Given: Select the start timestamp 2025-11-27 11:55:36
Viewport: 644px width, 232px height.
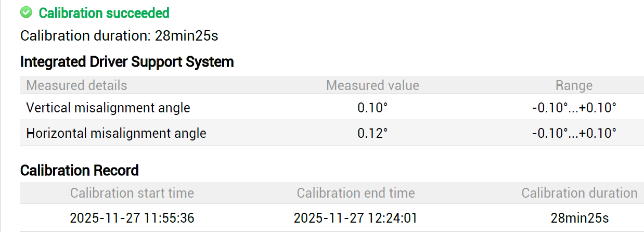Looking at the screenshot, I should pyautogui.click(x=132, y=218).
